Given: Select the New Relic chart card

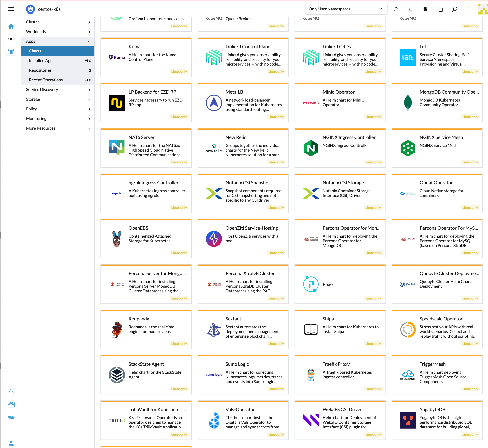Looking at the screenshot, I should (x=243, y=148).
